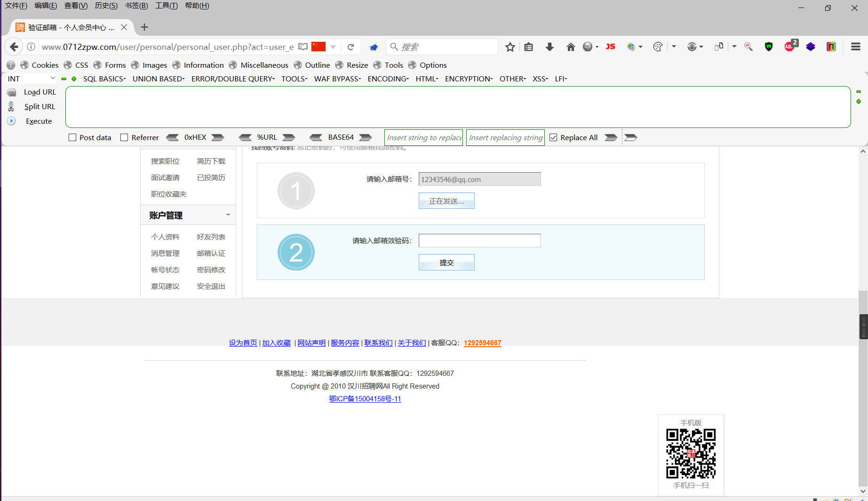Click the email verification code input field
This screenshot has height=501, width=868.
[479, 240]
